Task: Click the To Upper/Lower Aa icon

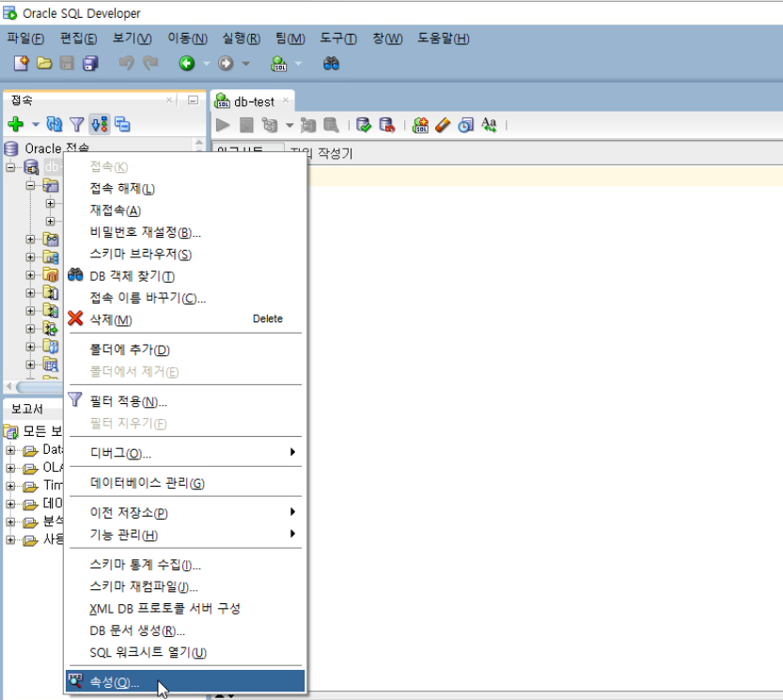Action: [489, 125]
